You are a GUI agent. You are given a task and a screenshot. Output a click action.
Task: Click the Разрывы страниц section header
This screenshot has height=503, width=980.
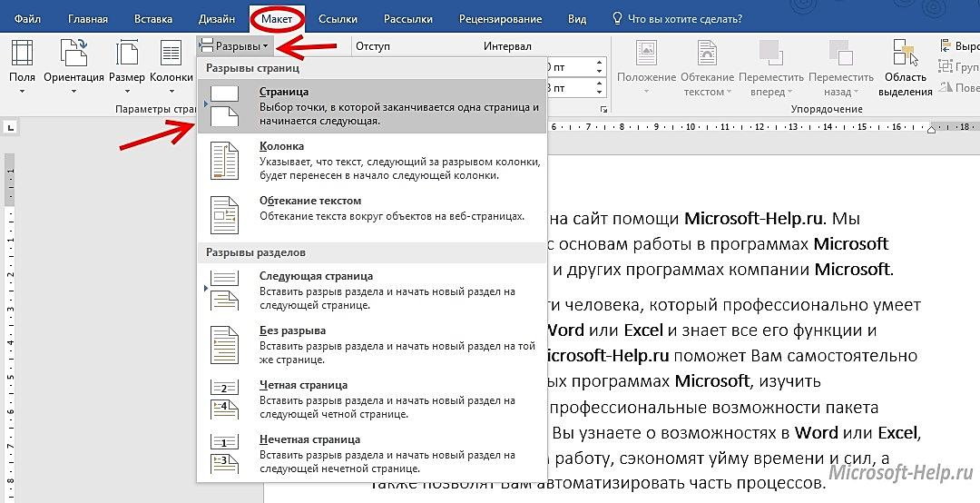[252, 67]
